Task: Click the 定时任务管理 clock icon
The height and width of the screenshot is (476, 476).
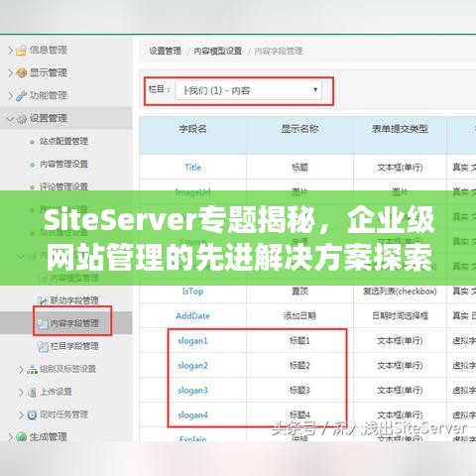Action: pos(32,415)
